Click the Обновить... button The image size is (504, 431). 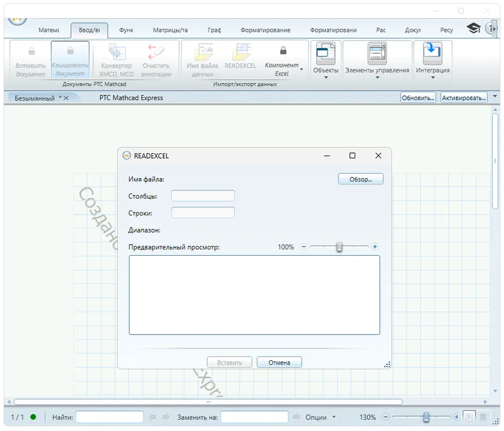pos(418,98)
